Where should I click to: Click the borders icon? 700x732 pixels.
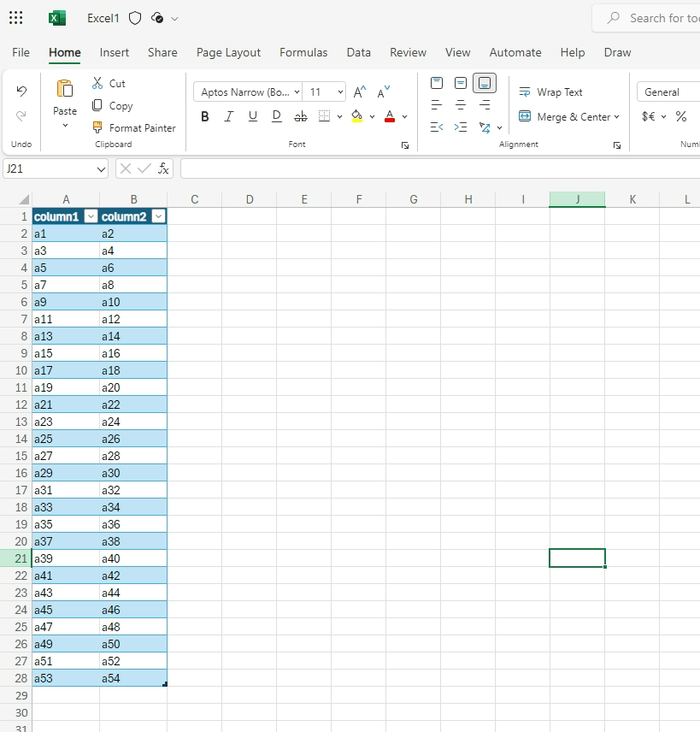point(324,116)
